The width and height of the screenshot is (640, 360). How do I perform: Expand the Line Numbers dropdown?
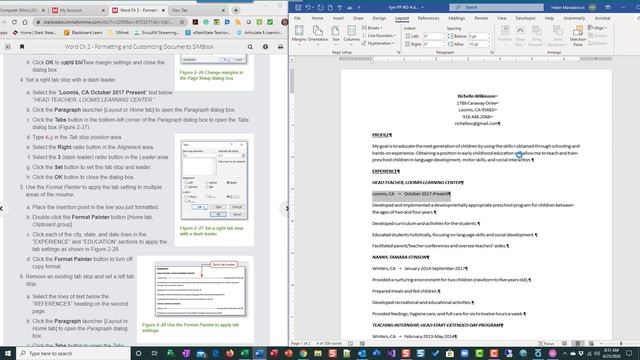[x=379, y=36]
